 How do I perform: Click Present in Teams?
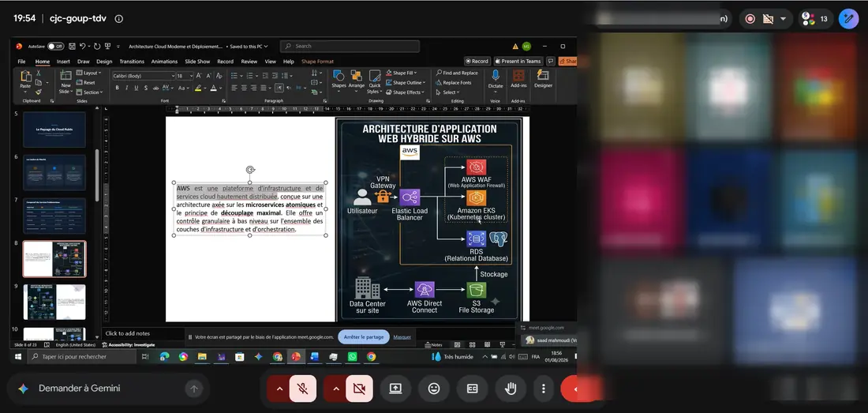point(518,62)
